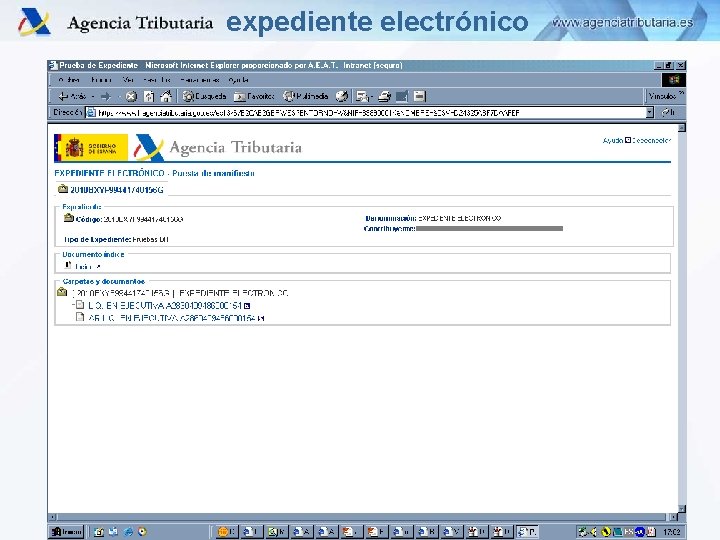
Task: Go to the browser Home icon
Action: 166,96
